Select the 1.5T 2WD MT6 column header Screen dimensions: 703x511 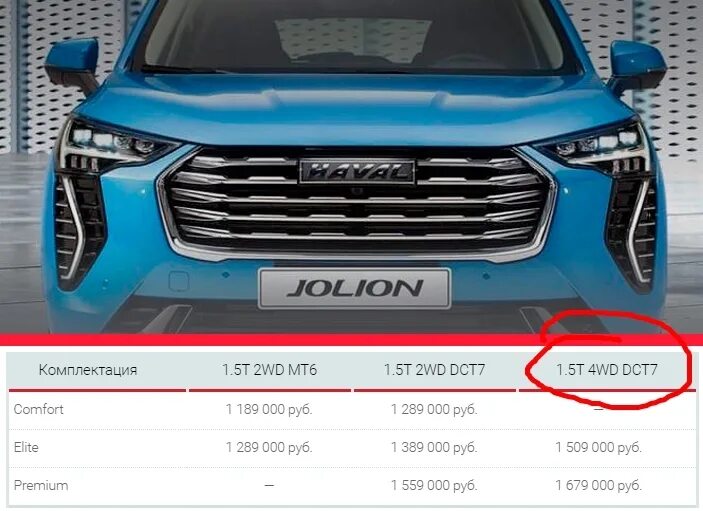click(269, 370)
